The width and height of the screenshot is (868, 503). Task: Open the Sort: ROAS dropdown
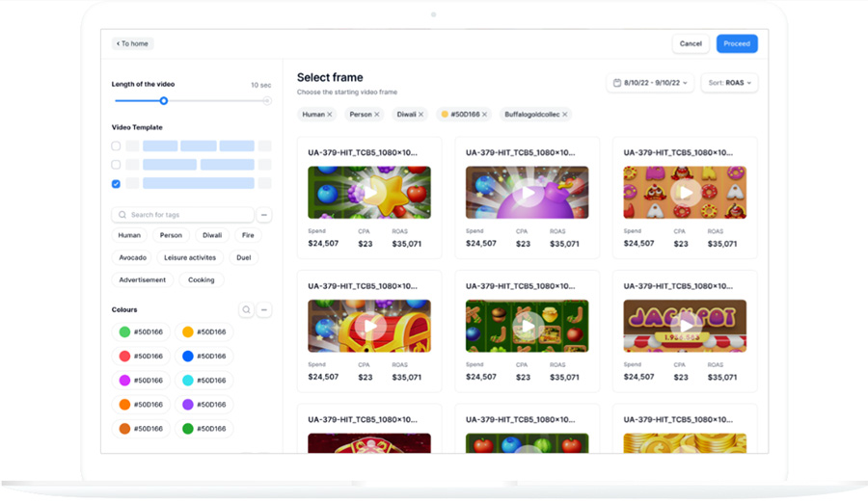tap(729, 83)
